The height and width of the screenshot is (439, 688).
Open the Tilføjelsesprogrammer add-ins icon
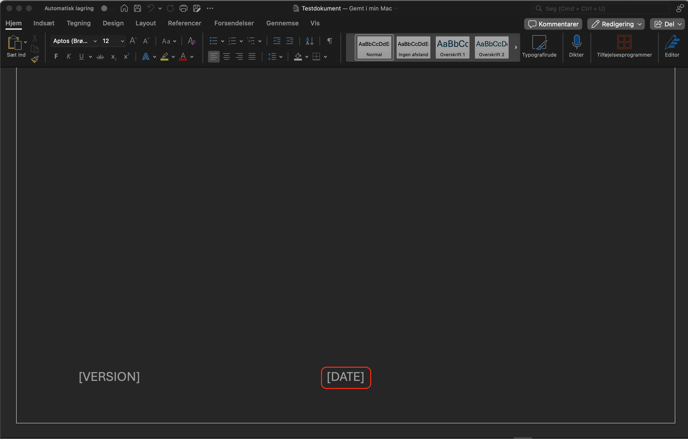click(x=624, y=45)
